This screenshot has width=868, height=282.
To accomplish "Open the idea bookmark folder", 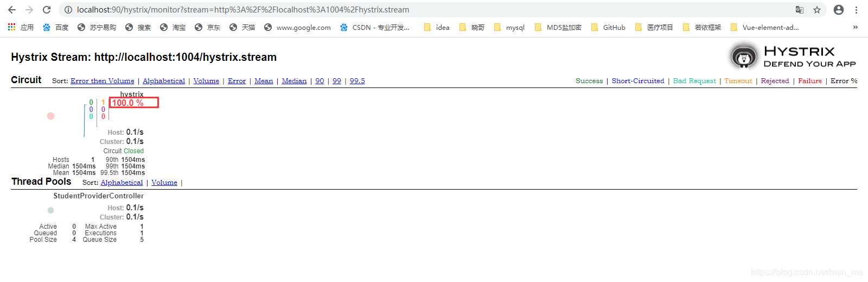I will 437,27.
